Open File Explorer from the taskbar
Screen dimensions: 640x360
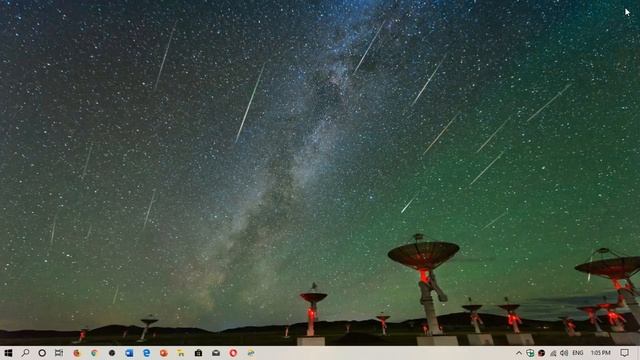[181, 353]
